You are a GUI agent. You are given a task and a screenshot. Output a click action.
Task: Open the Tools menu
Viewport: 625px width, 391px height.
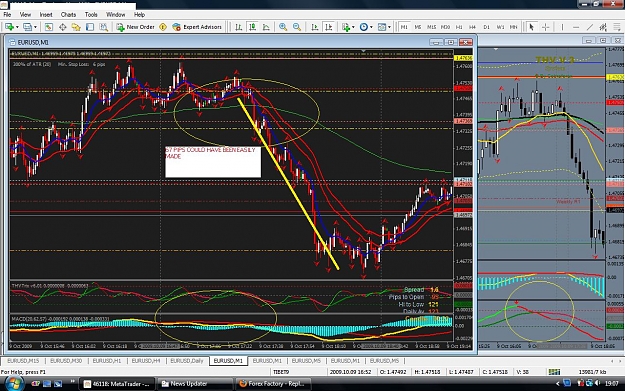click(x=91, y=14)
